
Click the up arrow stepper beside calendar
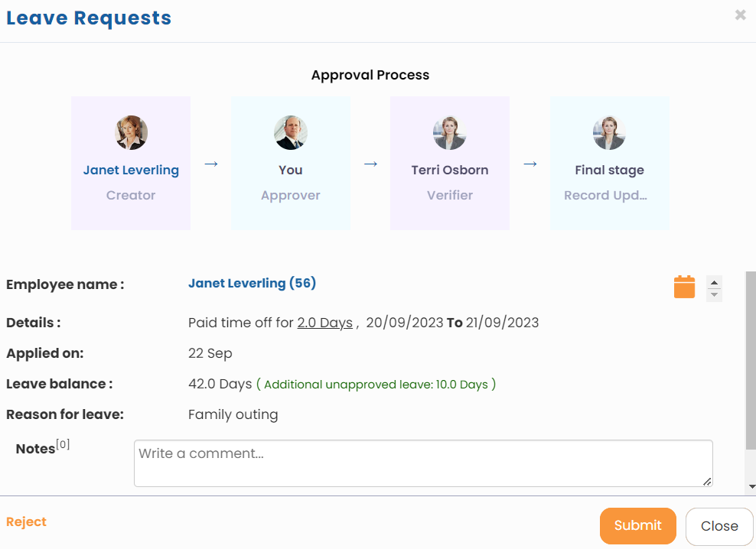coord(714,282)
